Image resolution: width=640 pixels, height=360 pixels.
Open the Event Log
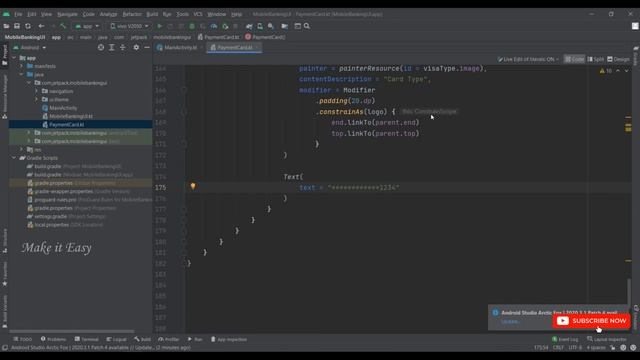coord(565,339)
